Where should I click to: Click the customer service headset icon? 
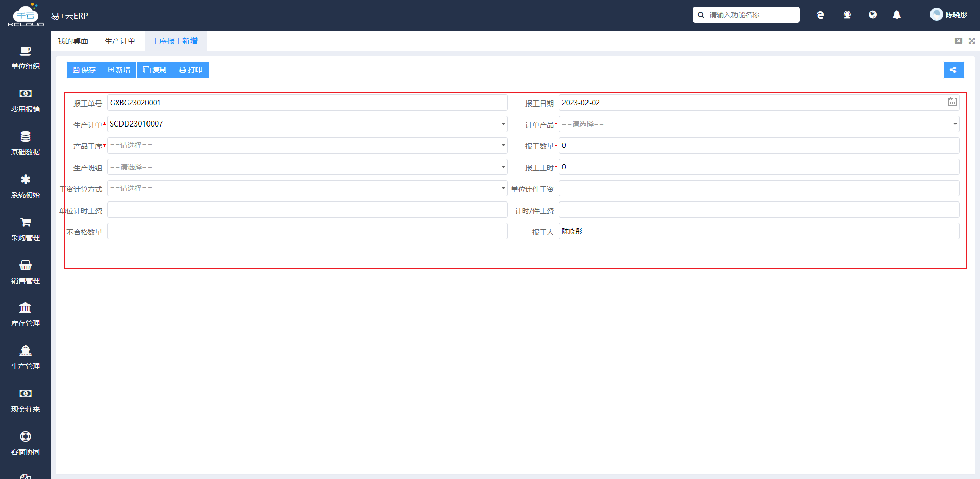pyautogui.click(x=847, y=15)
